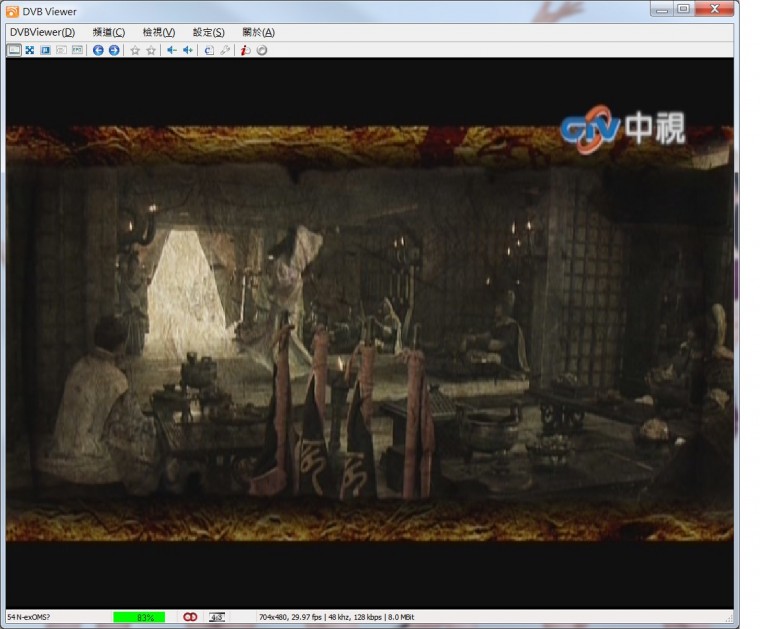The height and width of the screenshot is (629, 760).
Task: Expand the 檢視(V) view menu
Action: tap(158, 32)
